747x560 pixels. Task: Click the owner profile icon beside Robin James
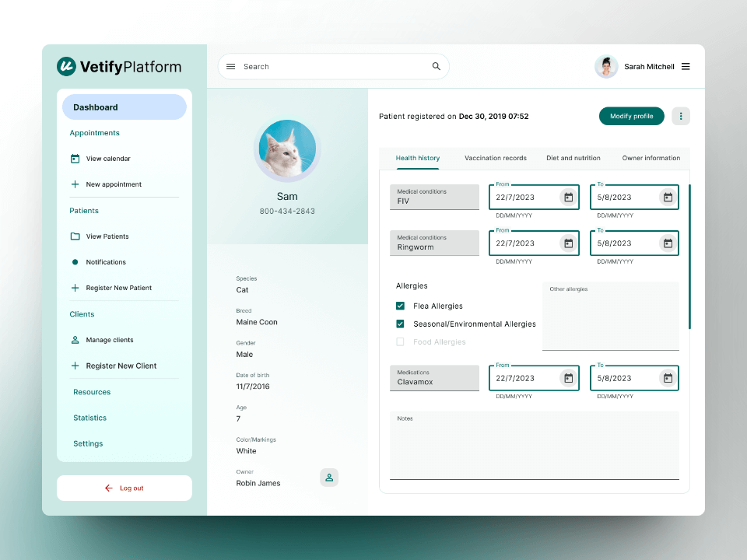(329, 477)
